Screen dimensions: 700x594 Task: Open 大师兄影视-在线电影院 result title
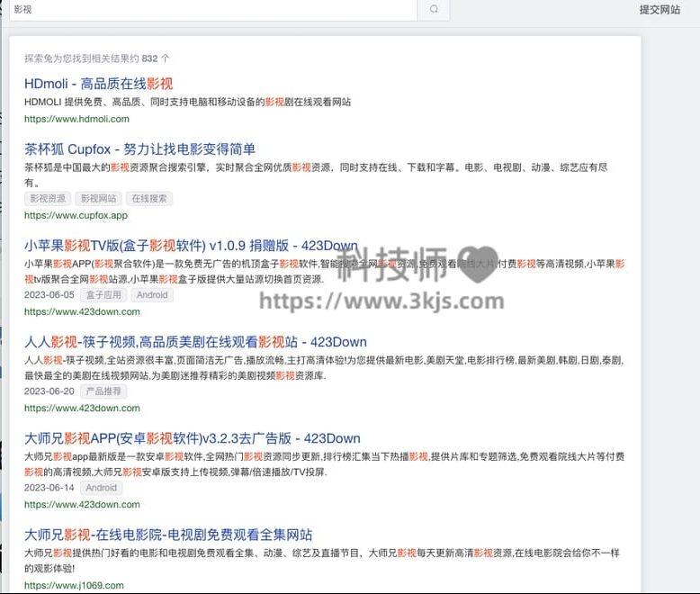click(x=168, y=535)
